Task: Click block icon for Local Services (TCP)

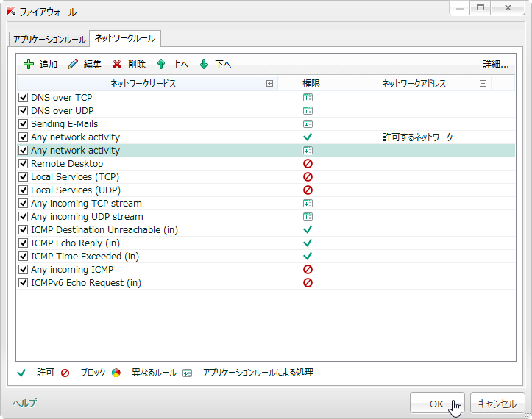Action: [x=308, y=177]
